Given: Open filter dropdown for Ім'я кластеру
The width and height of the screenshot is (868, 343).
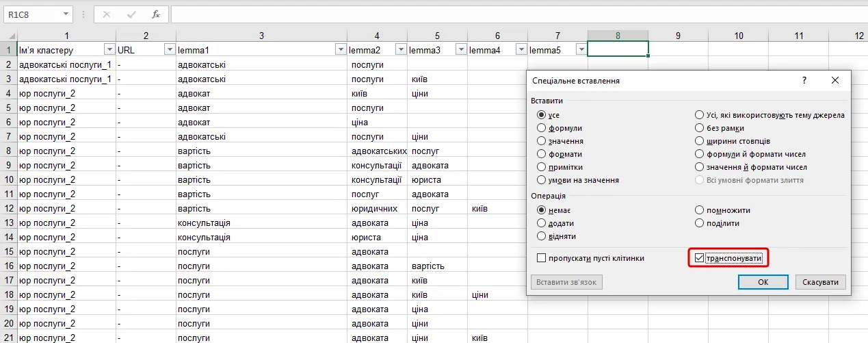Looking at the screenshot, I should pos(109,49).
